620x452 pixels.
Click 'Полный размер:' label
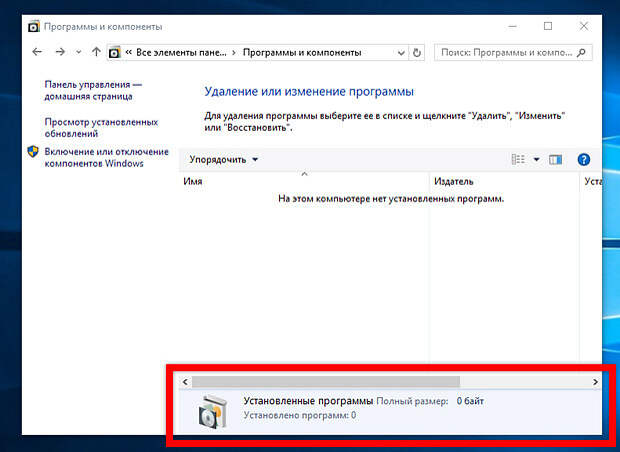tap(412, 401)
